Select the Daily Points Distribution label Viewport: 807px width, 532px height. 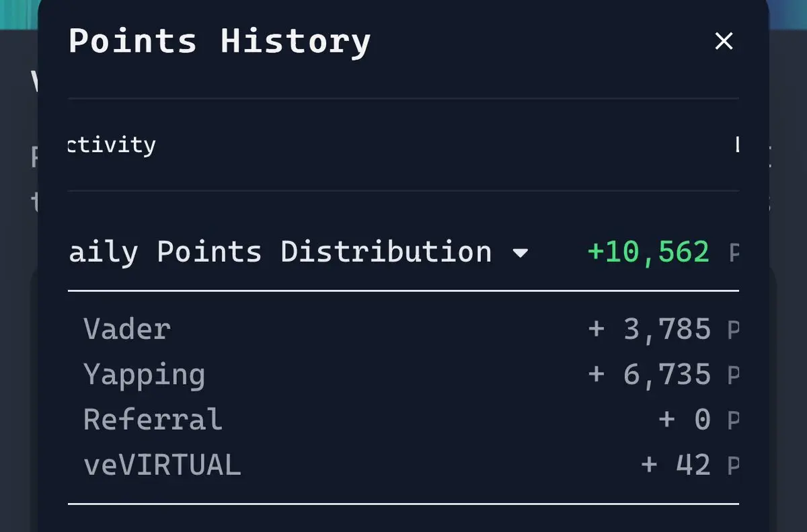[280, 252]
